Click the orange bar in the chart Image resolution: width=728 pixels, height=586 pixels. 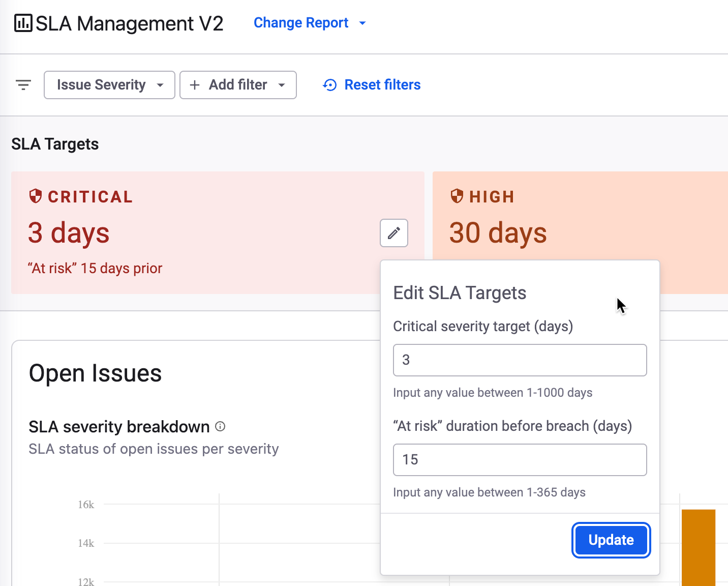pyautogui.click(x=698, y=547)
